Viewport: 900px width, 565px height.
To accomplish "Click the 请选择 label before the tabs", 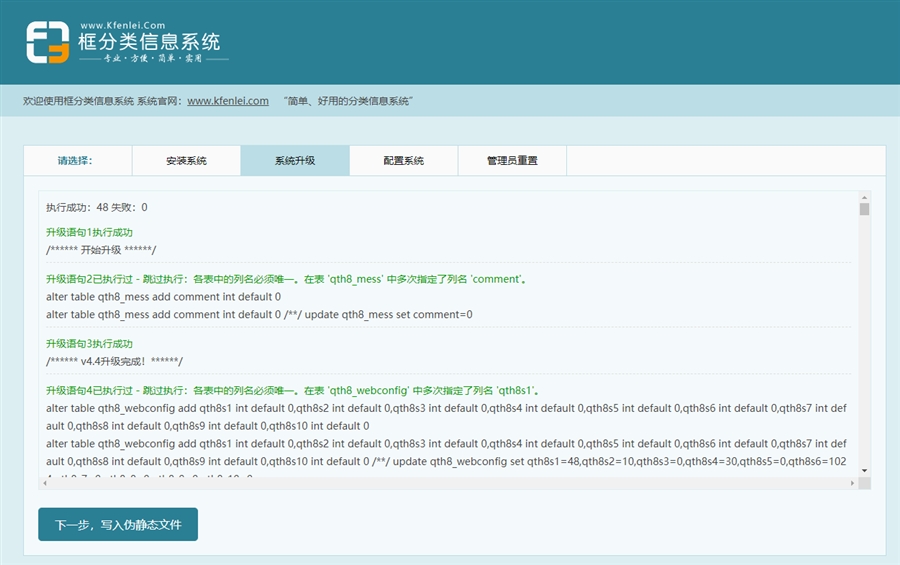I will click(81, 160).
